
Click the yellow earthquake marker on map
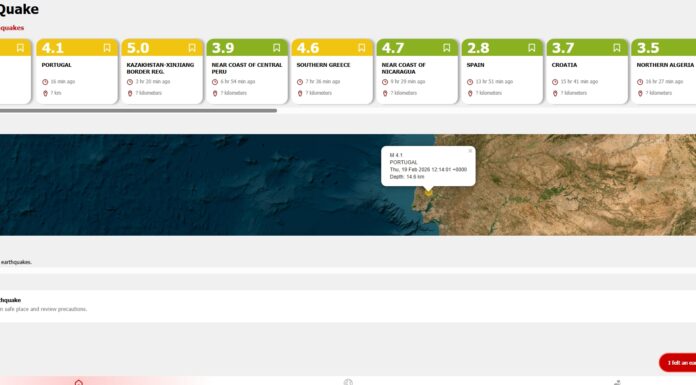pos(428,192)
